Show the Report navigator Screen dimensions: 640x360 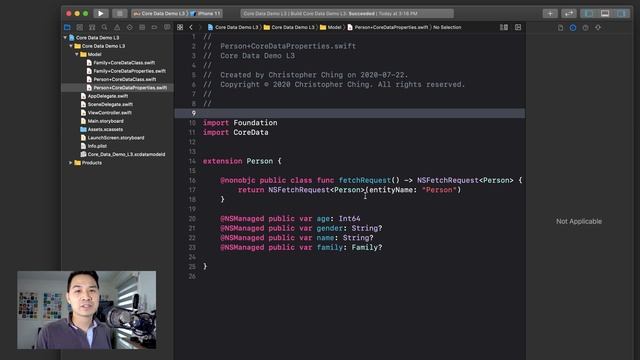167,27
